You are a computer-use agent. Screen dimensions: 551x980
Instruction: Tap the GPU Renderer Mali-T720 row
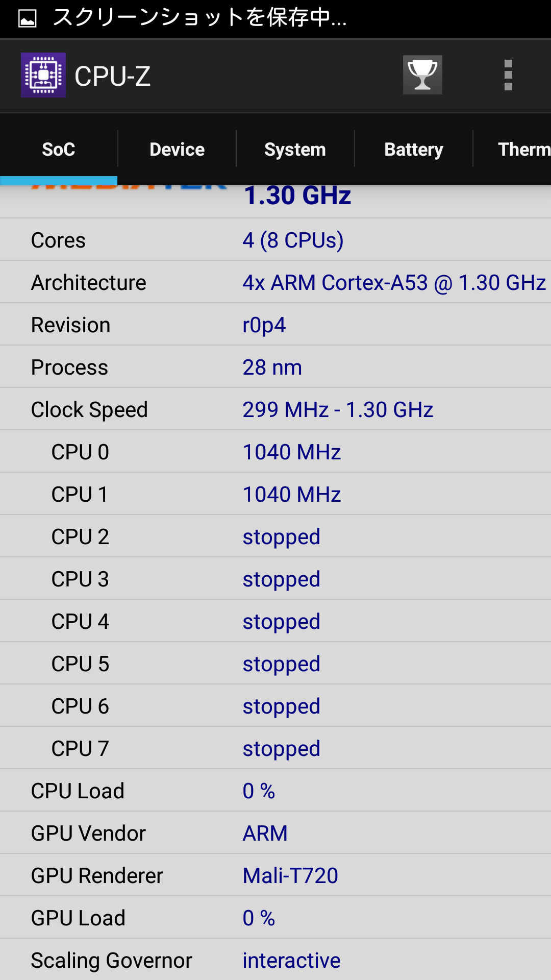tap(275, 875)
